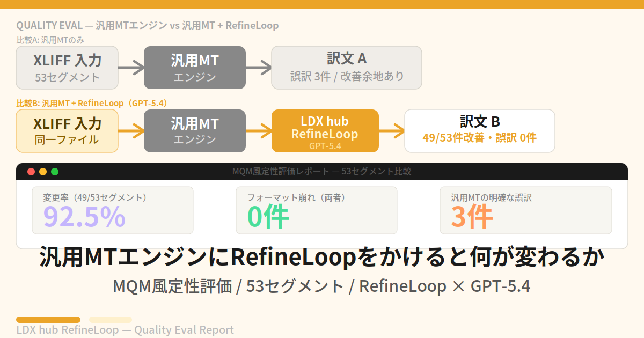
Task: Click the main headline 汎用MTエンジンにRefineLoopをかけると何が変わるか
Action: [x=322, y=258]
